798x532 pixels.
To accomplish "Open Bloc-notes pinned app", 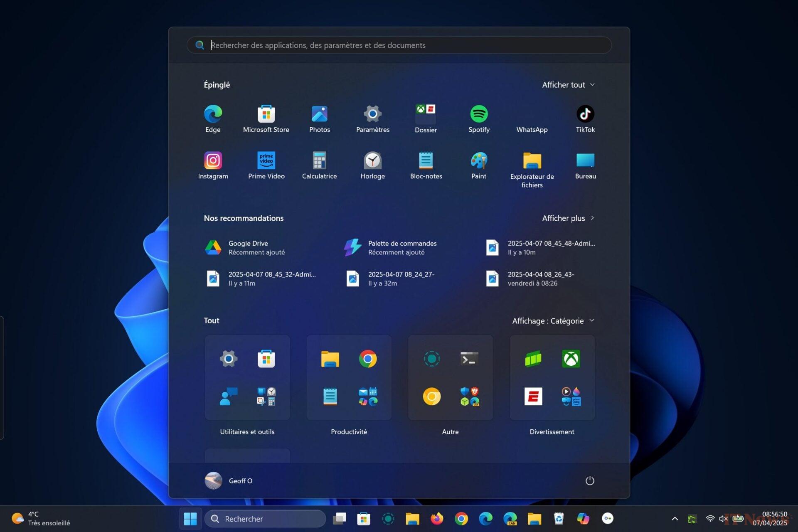I will click(426, 161).
